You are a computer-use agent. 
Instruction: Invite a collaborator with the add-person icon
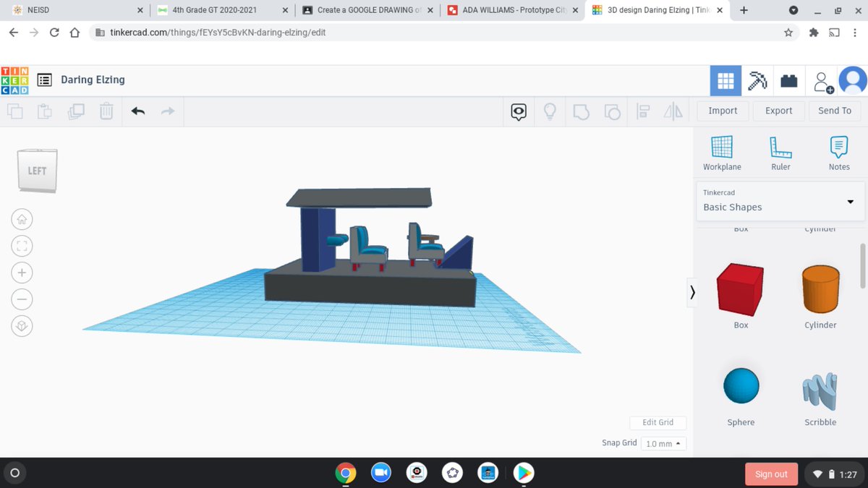(x=822, y=82)
